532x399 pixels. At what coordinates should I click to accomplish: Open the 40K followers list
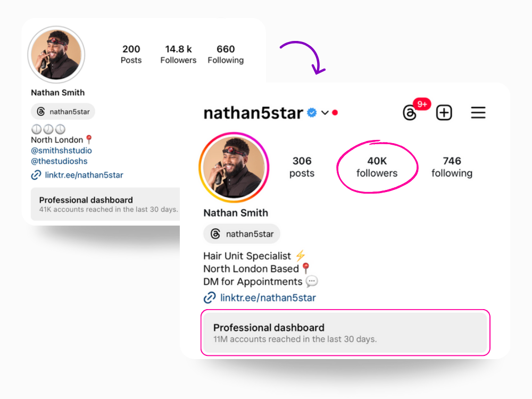(377, 167)
